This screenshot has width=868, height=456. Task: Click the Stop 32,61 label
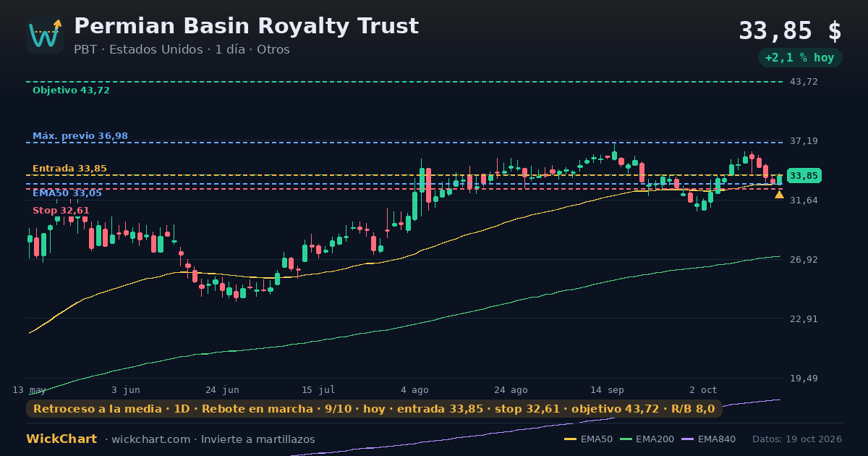coord(61,211)
